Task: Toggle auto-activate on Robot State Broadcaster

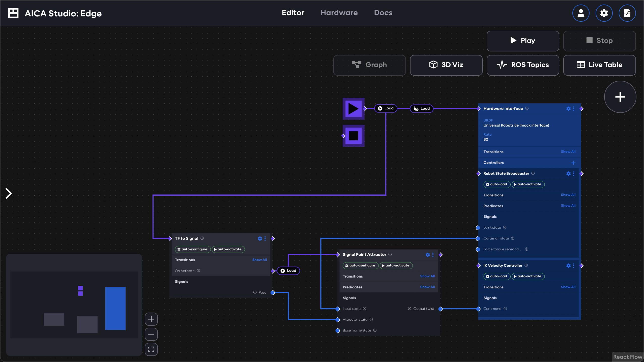Action: (528, 184)
